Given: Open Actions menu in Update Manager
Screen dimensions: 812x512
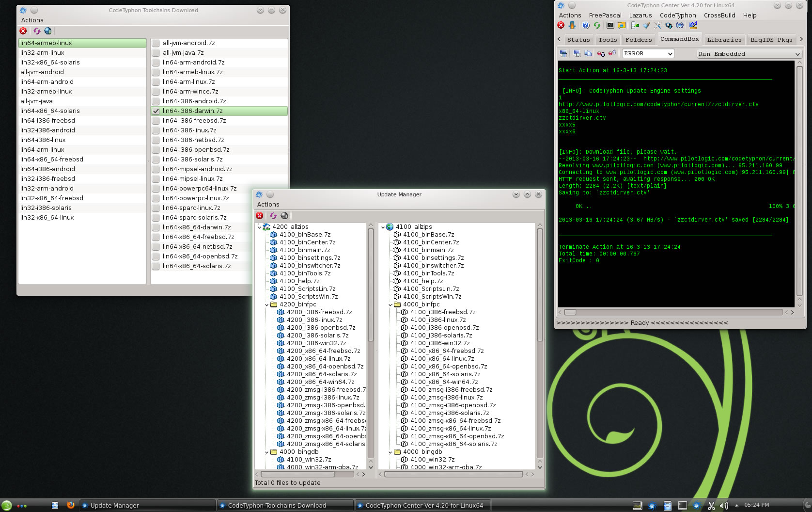Looking at the screenshot, I should [268, 205].
